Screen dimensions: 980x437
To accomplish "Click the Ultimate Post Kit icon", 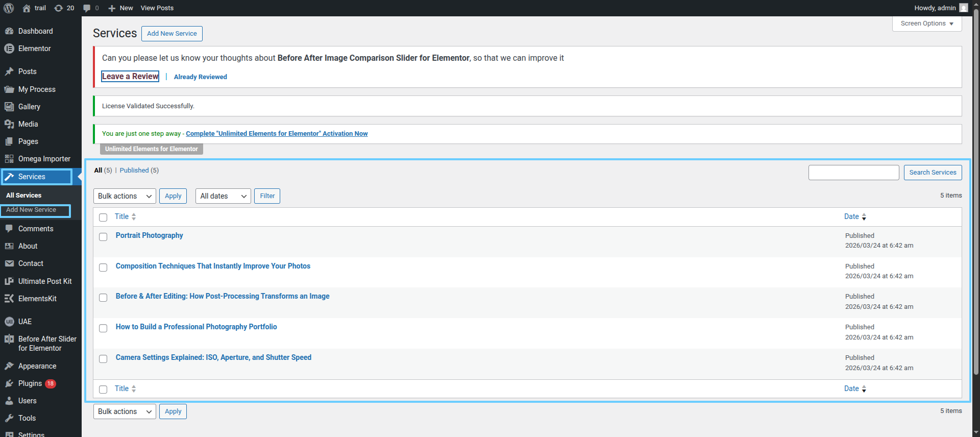I will 9,281.
